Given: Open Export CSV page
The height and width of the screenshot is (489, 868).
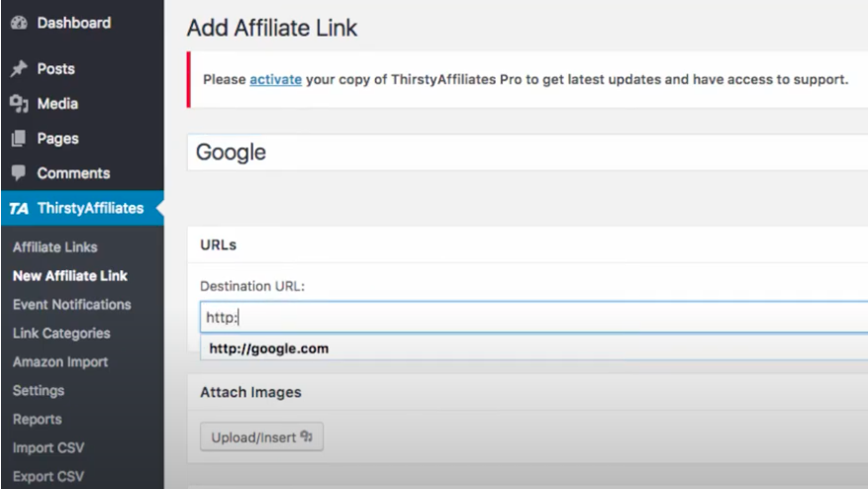Looking at the screenshot, I should point(48,477).
